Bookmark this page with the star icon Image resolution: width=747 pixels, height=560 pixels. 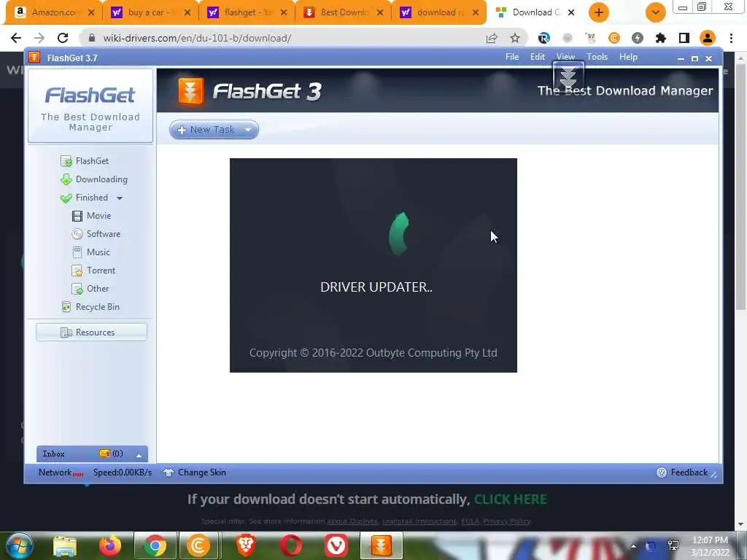coord(515,38)
